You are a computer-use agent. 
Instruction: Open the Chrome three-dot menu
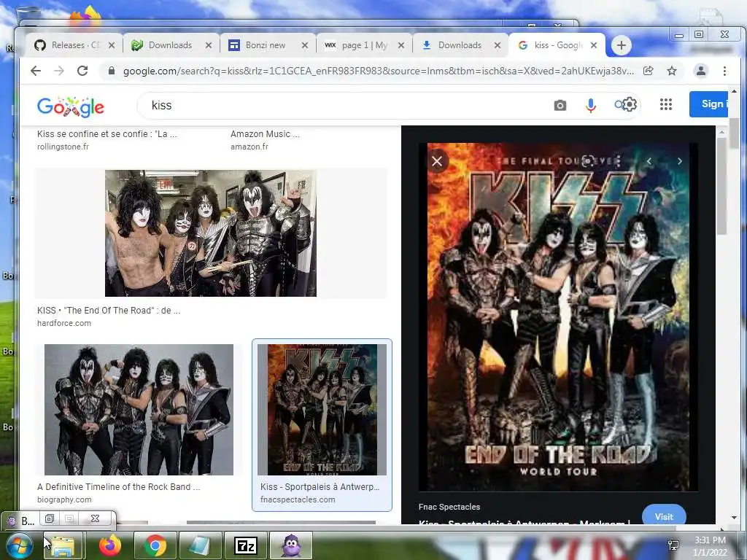[x=724, y=71]
